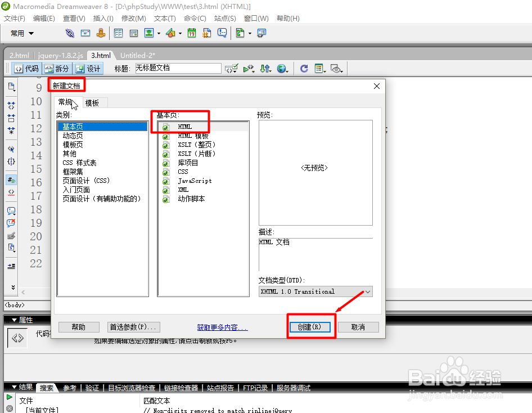Click the Preferences button in dialog

point(133,327)
